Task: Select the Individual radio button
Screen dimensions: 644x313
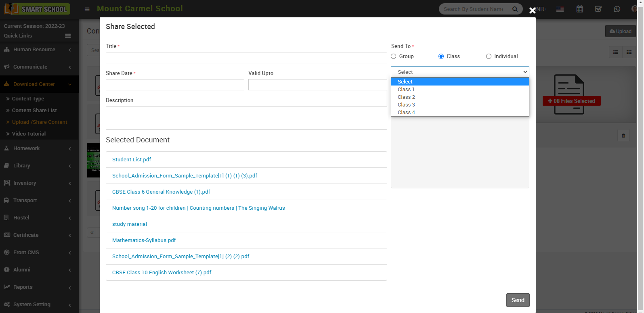Action: 489,56
